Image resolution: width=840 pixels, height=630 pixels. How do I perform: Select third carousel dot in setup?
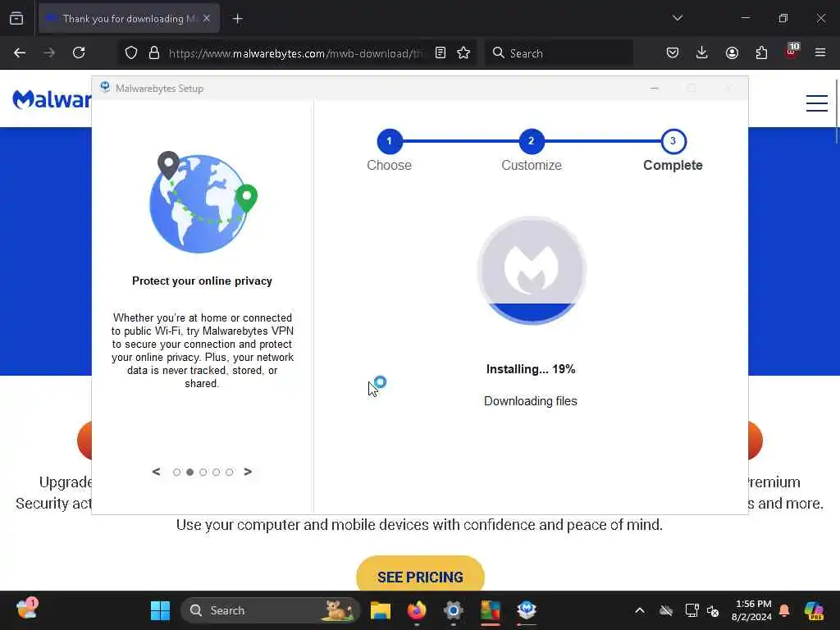(x=203, y=472)
